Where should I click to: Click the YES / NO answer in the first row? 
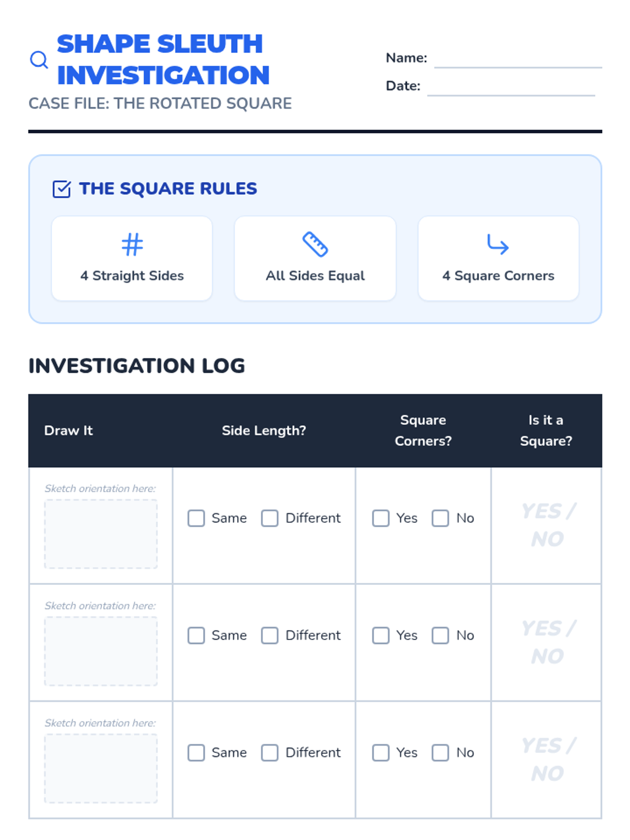[x=547, y=525]
